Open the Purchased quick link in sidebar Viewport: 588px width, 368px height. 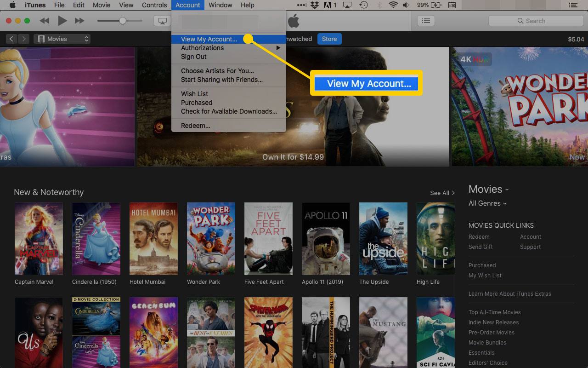(482, 265)
